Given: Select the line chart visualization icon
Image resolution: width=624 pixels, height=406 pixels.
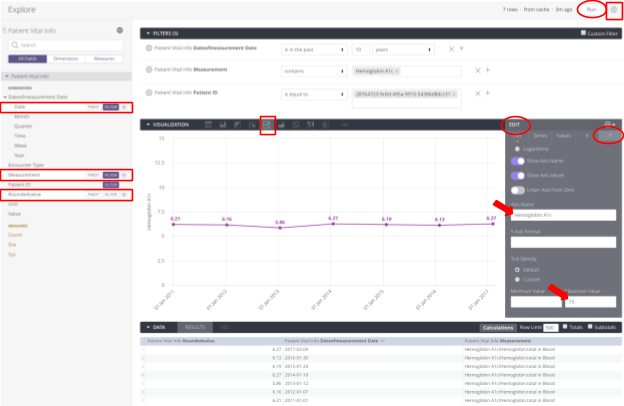Looking at the screenshot, I should click(267, 125).
